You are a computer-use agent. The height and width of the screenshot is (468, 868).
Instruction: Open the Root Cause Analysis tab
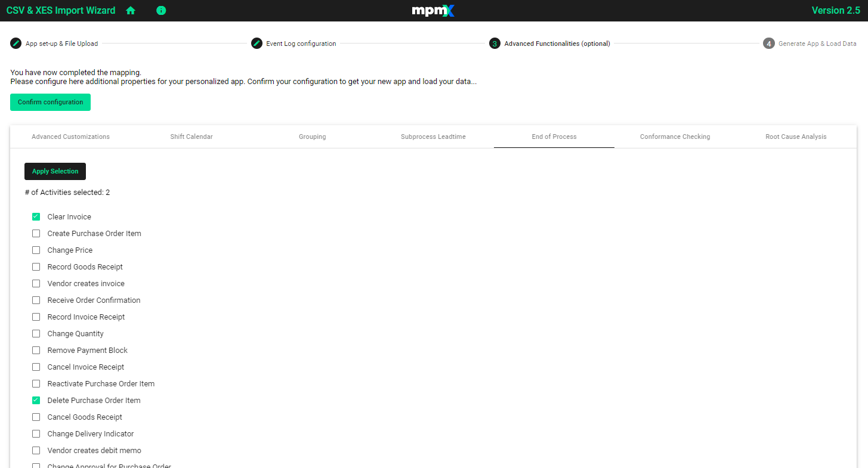[x=796, y=137]
